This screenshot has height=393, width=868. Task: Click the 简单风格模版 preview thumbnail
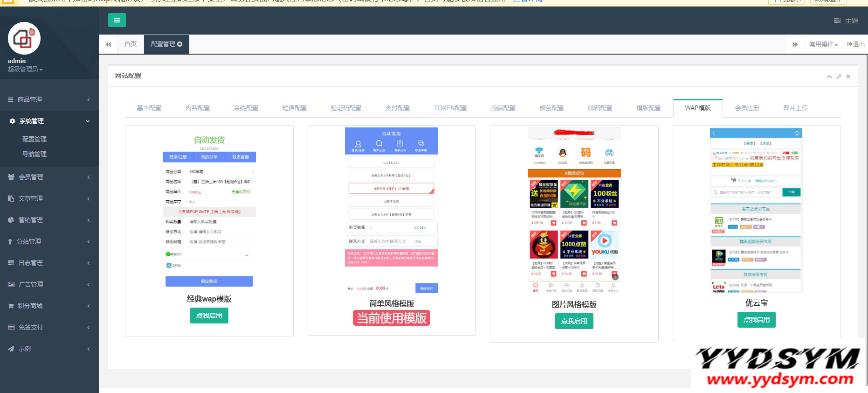[x=392, y=211]
